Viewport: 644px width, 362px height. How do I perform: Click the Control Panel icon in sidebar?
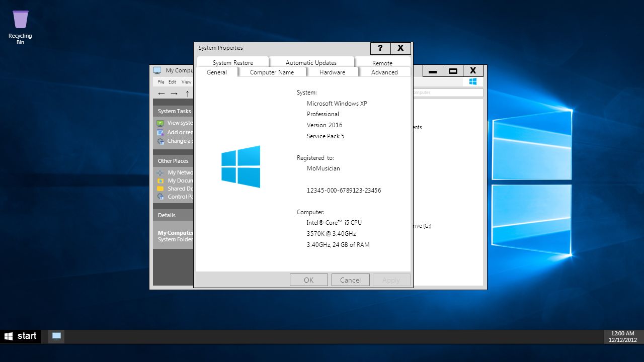[160, 197]
